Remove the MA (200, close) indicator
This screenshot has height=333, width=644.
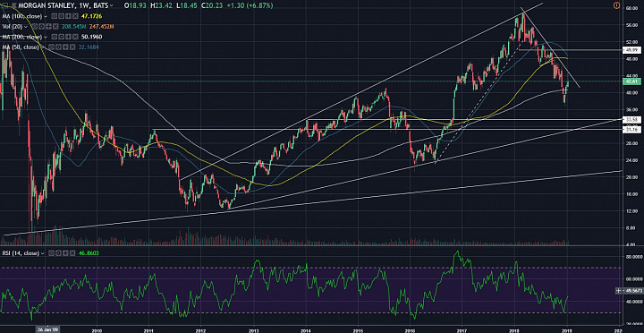tap(75, 37)
